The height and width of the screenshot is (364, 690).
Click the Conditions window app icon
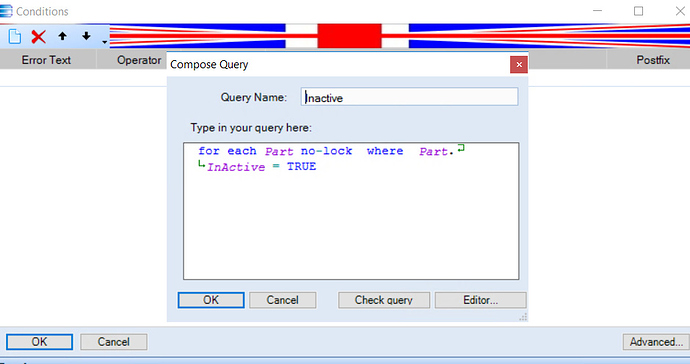point(6,11)
